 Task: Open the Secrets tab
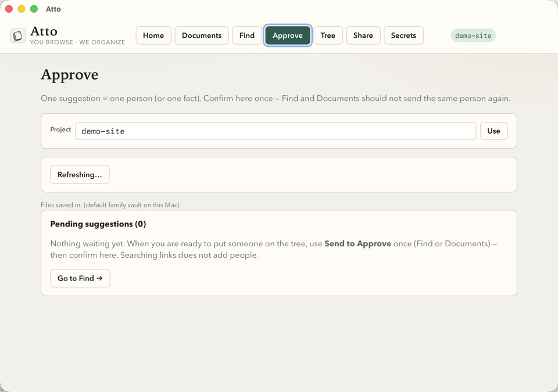click(403, 35)
